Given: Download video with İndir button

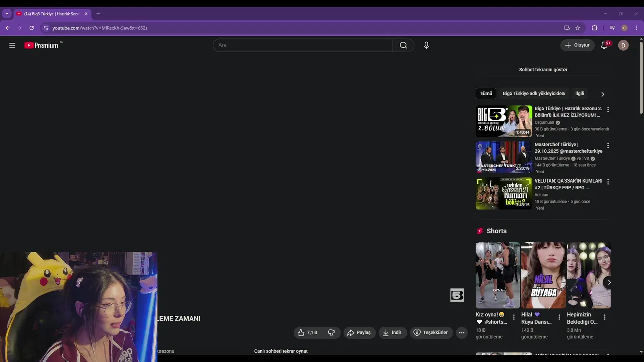Looking at the screenshot, I should pyautogui.click(x=392, y=333).
